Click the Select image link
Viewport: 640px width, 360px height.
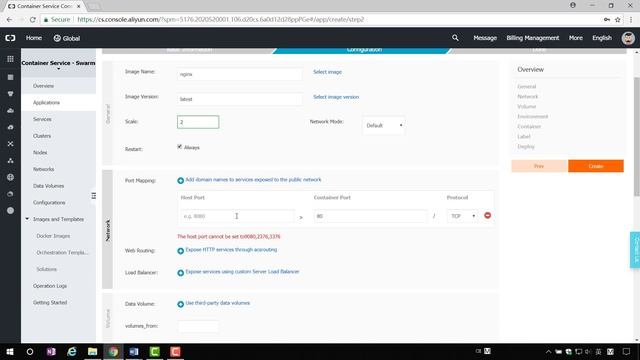[x=327, y=72]
